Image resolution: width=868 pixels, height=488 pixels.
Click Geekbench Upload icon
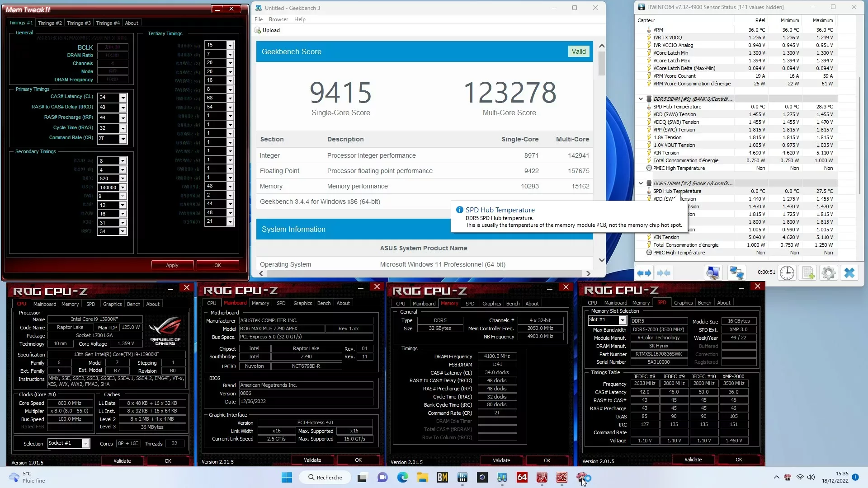[258, 30]
